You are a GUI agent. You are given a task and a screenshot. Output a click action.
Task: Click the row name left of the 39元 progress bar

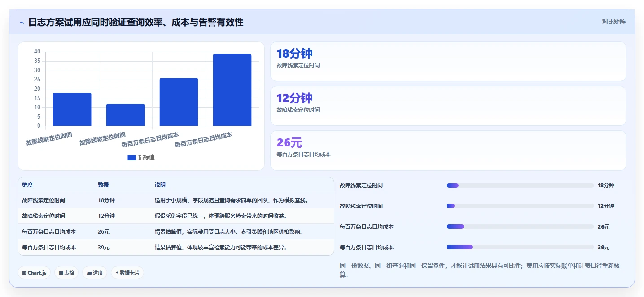pos(367,248)
